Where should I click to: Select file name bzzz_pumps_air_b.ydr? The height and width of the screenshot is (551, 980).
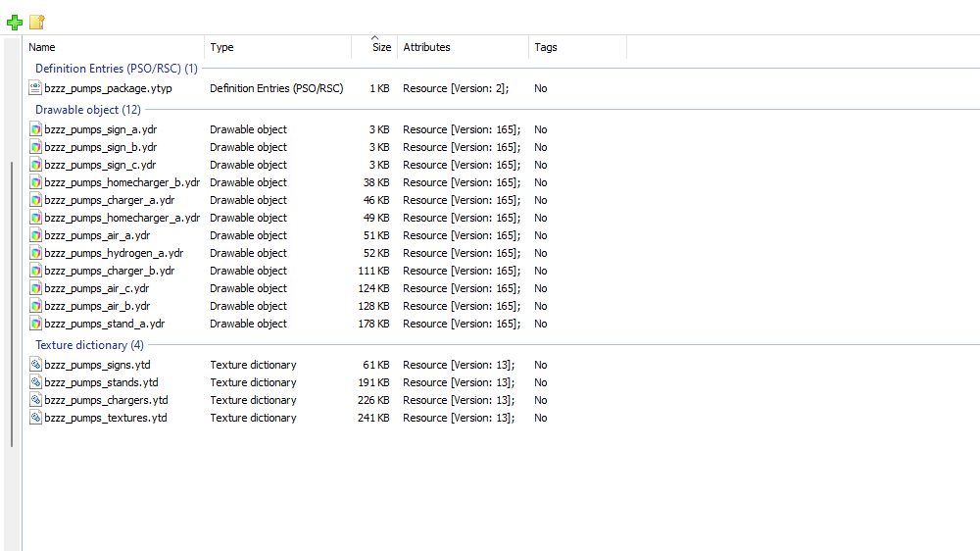click(x=97, y=306)
